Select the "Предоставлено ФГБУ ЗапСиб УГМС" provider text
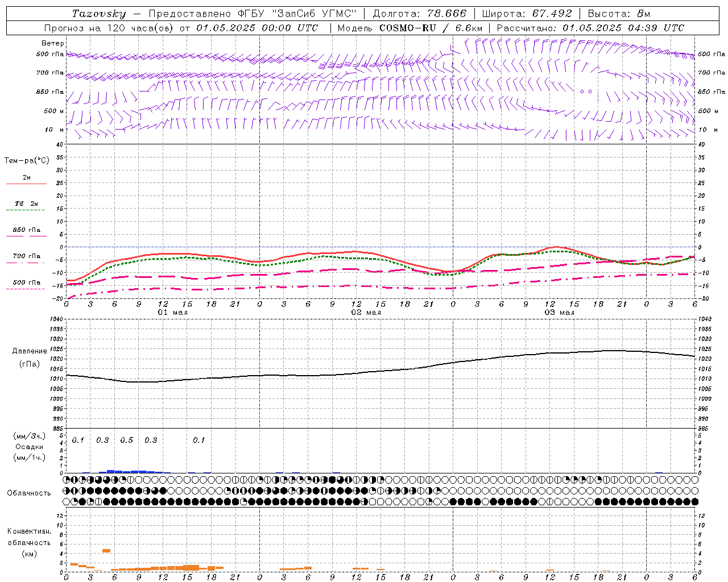728x582 pixels. pyautogui.click(x=253, y=14)
